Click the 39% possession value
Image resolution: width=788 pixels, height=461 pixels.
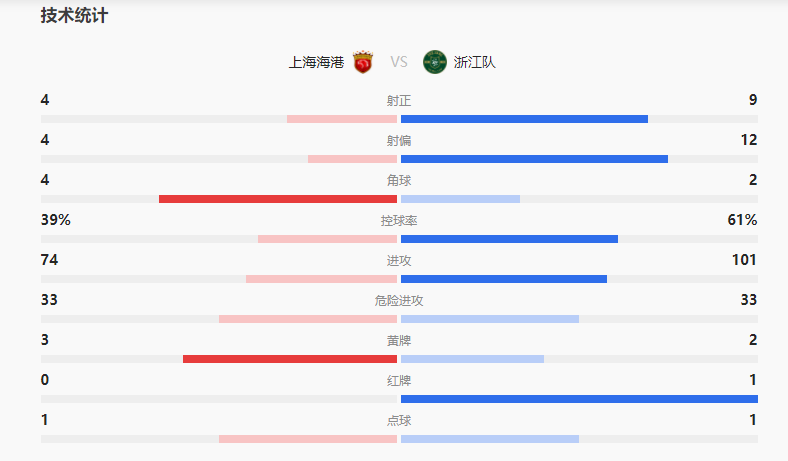(56, 220)
